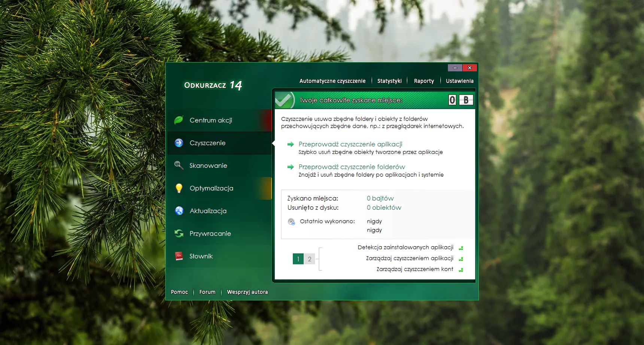Viewport: 644px width, 345px height.
Task: Click the "Czyszczenie usuwa zbędne foldery" description paragraph
Action: [373, 122]
